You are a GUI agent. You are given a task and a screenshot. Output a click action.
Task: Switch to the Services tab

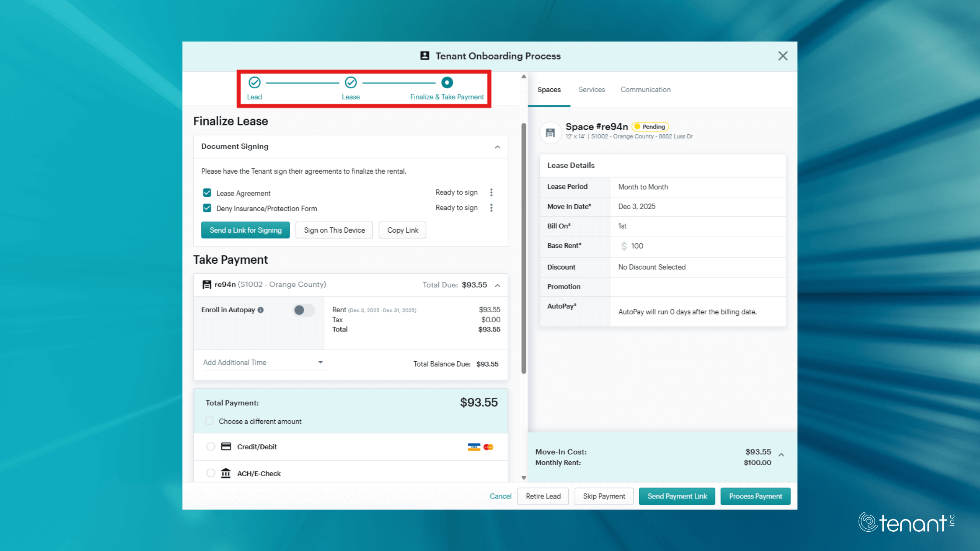click(591, 89)
